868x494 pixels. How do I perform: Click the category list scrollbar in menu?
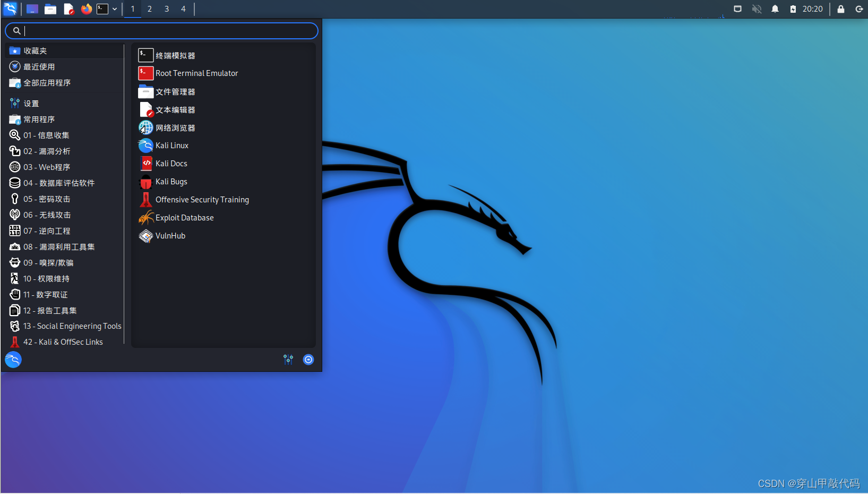coord(124,194)
